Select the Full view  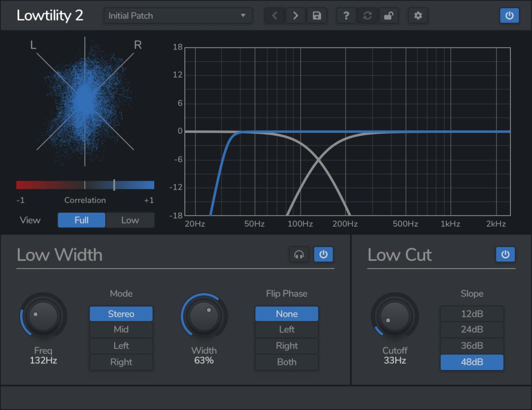pos(81,220)
